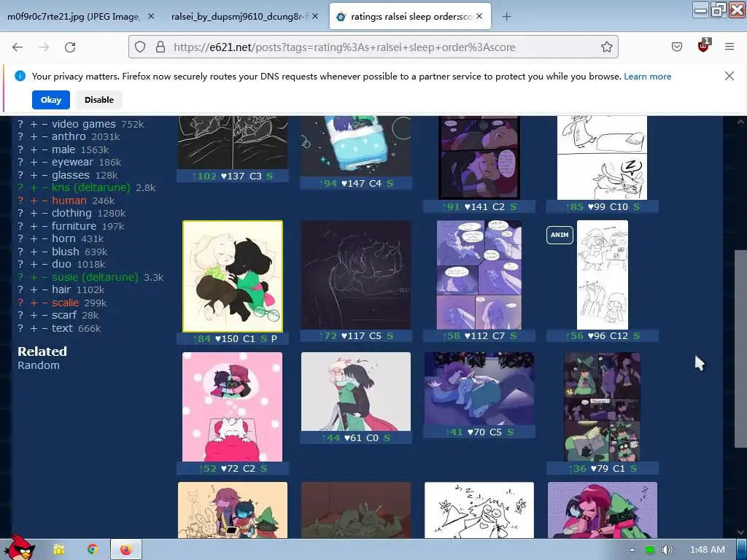The height and width of the screenshot is (560, 747).
Task: Open the hugging pair thumbnail scored 44
Action: [x=356, y=392]
